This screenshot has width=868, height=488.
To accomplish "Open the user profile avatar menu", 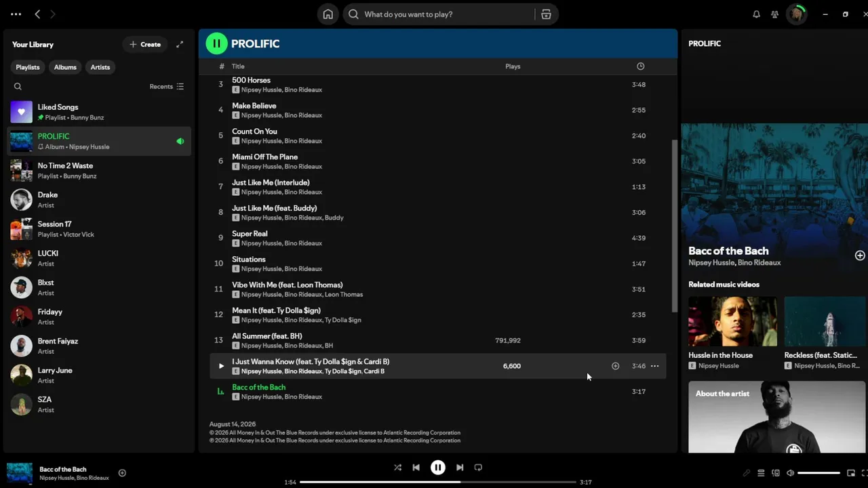I will 796,14.
